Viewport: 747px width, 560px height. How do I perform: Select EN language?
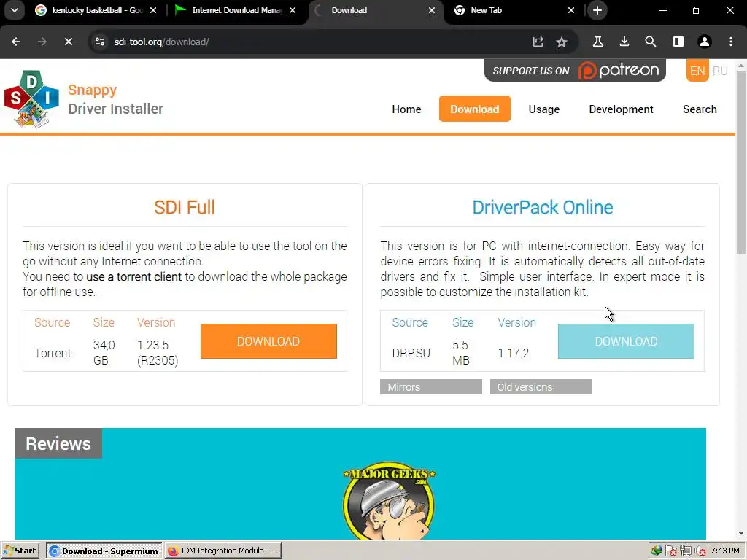point(697,71)
